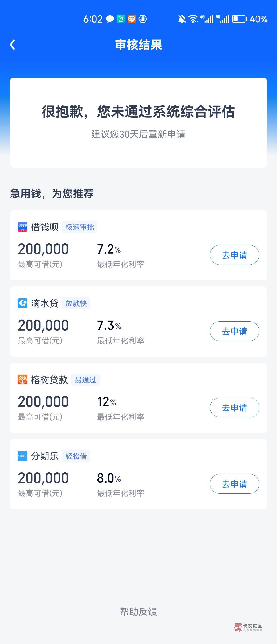Tap the muted bell status icon
277x644 pixels.
tap(182, 19)
